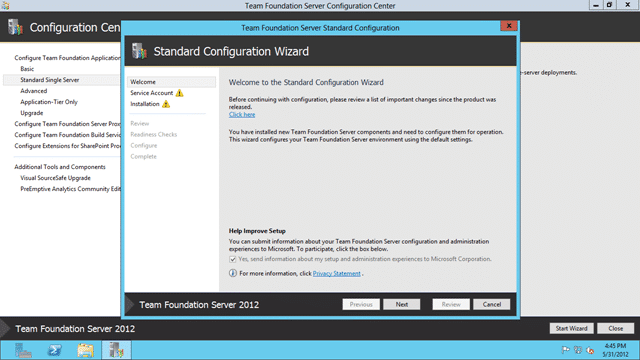Image resolution: width=640 pixels, height=360 pixels.
Task: Click the volume tray icon
Action: click(590, 350)
